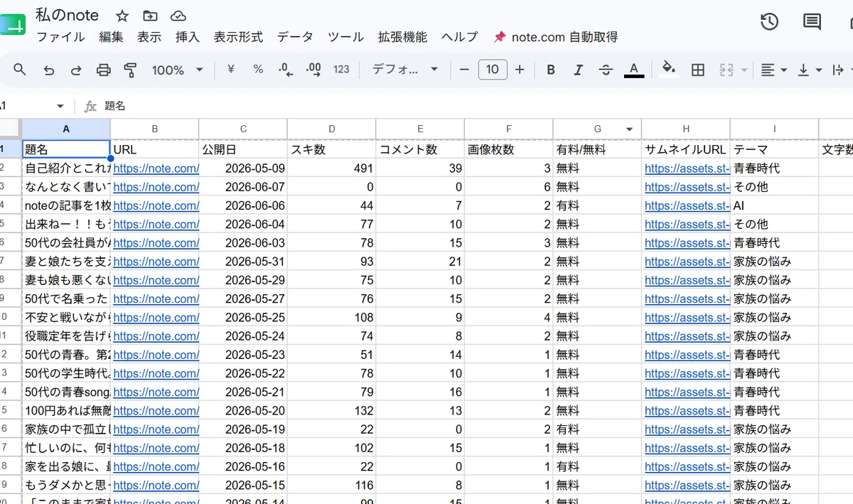Open the 表示 menu

pyautogui.click(x=149, y=37)
